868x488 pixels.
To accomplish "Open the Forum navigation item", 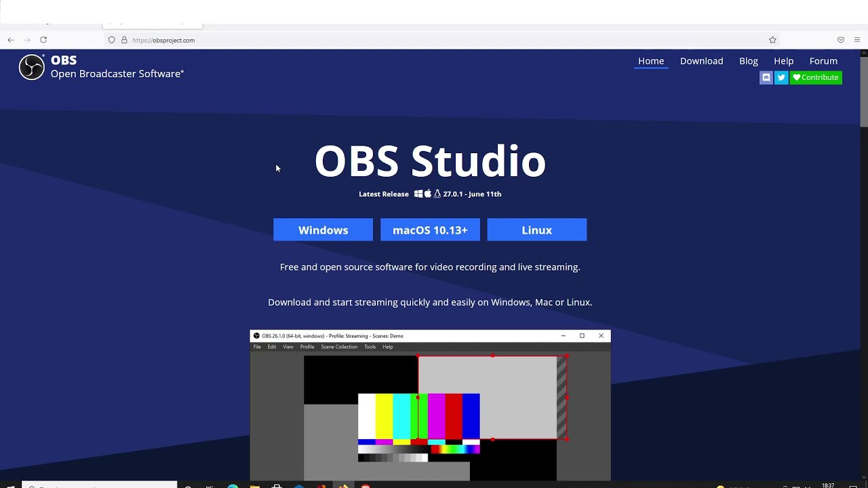I will [x=823, y=61].
